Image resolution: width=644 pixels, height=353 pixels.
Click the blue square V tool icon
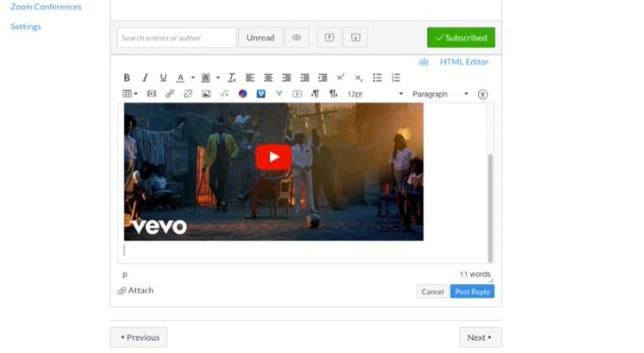click(x=261, y=94)
